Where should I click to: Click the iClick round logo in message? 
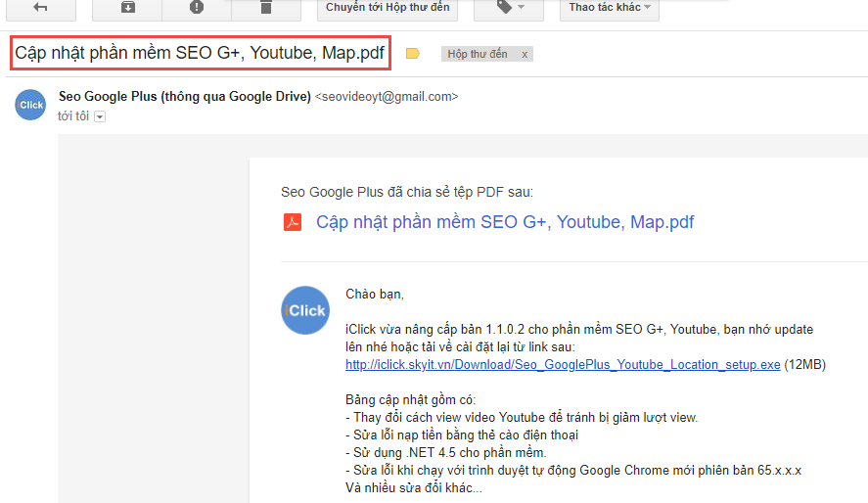305,310
